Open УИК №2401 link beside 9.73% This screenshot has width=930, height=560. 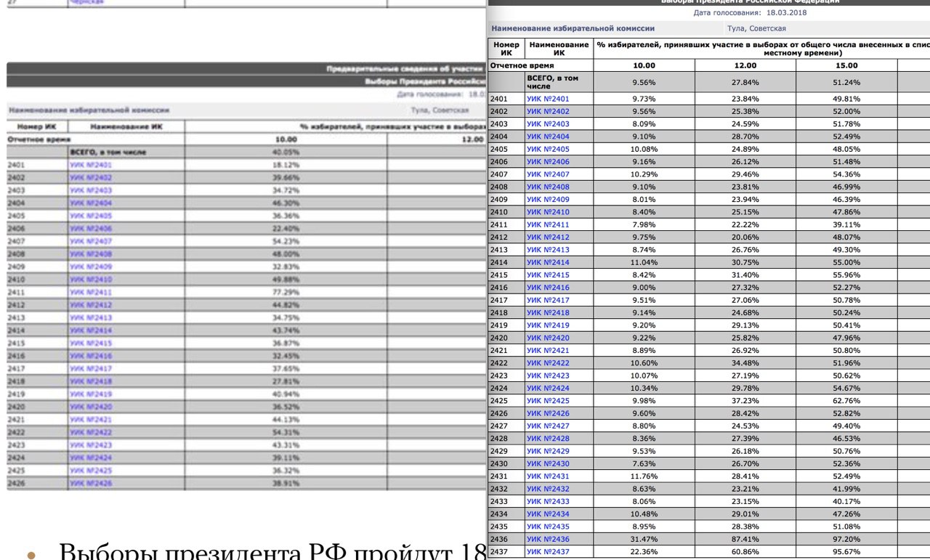pyautogui.click(x=548, y=98)
